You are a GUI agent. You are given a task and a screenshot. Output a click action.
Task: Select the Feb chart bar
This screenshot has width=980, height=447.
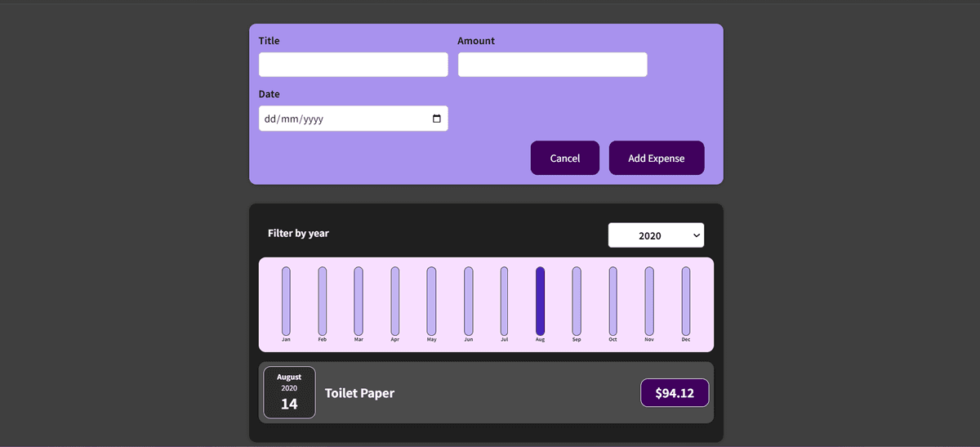[x=323, y=301]
